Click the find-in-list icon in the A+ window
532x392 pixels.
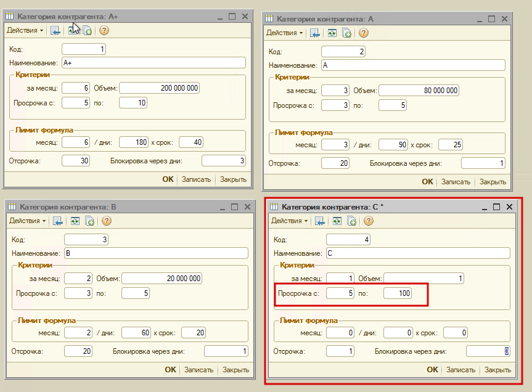click(x=55, y=31)
